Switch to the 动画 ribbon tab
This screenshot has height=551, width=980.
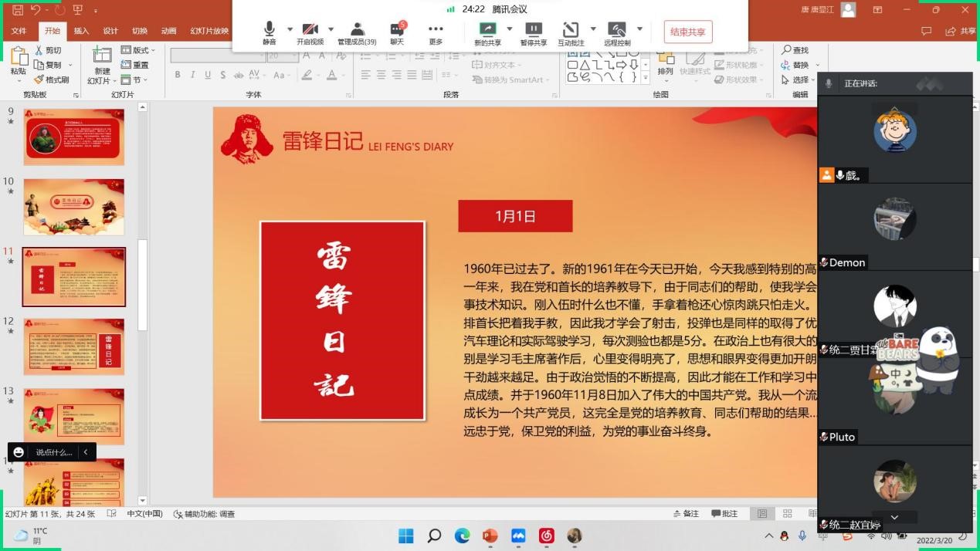click(x=168, y=31)
